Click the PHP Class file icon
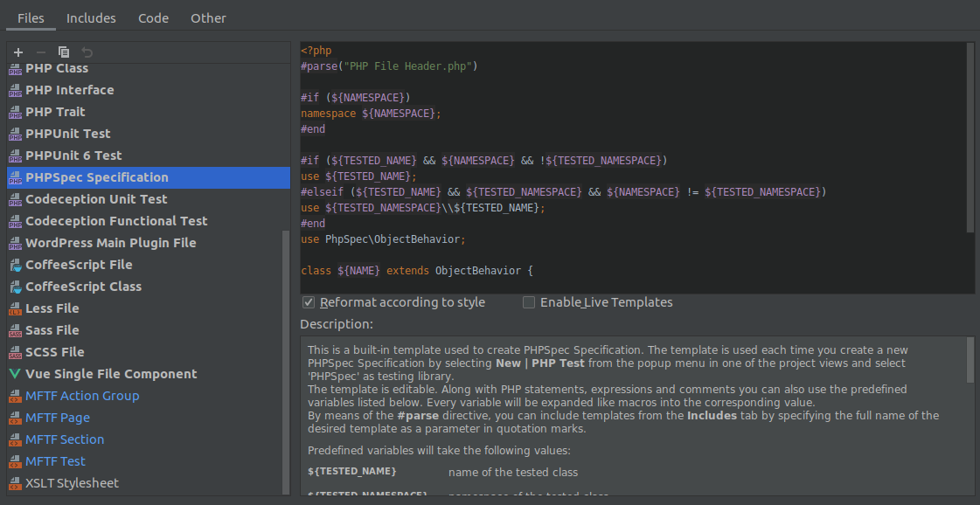This screenshot has width=980, height=505. click(15, 69)
